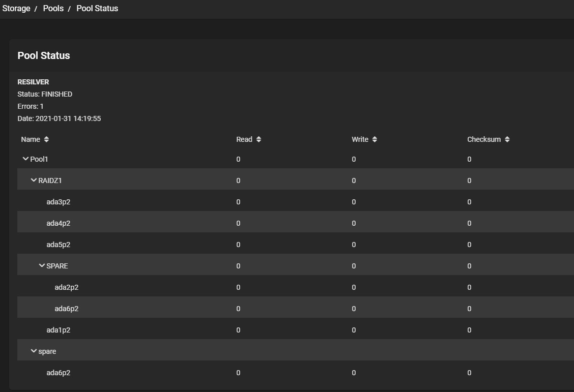Sort by Checksum column sort icon
The height and width of the screenshot is (392, 574).
pyautogui.click(x=507, y=139)
